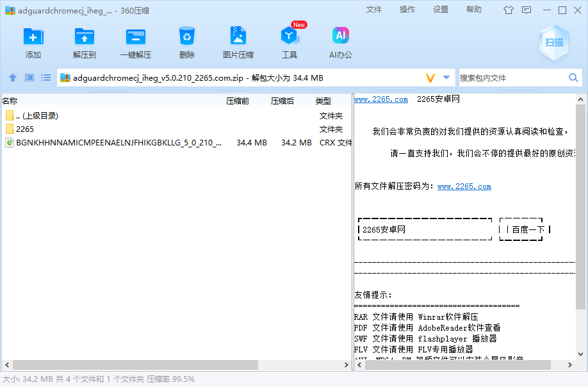The image size is (588, 387).
Task: Open the 工具 tools icon with New badge
Action: coord(290,35)
